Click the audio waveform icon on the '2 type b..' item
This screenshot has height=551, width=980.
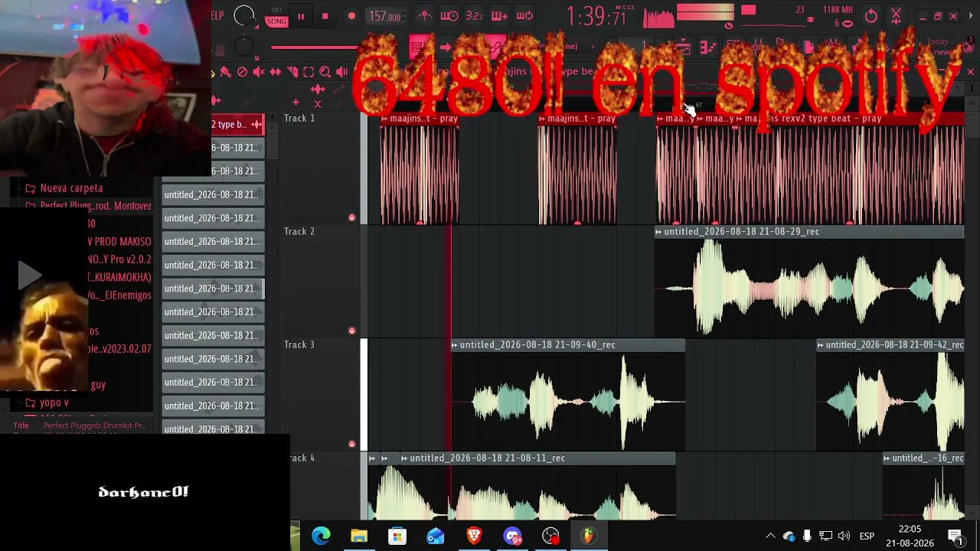tap(256, 125)
